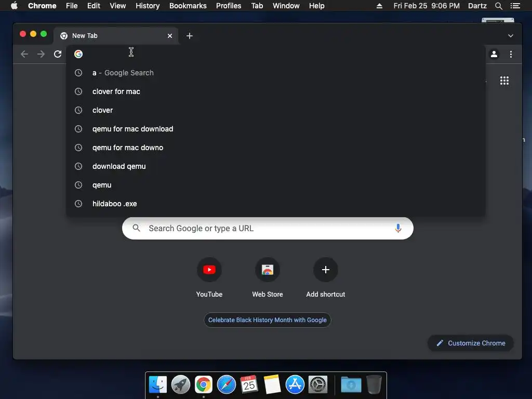
Task: Click the 'Search Google or type a URL' box
Action: [x=268, y=229]
